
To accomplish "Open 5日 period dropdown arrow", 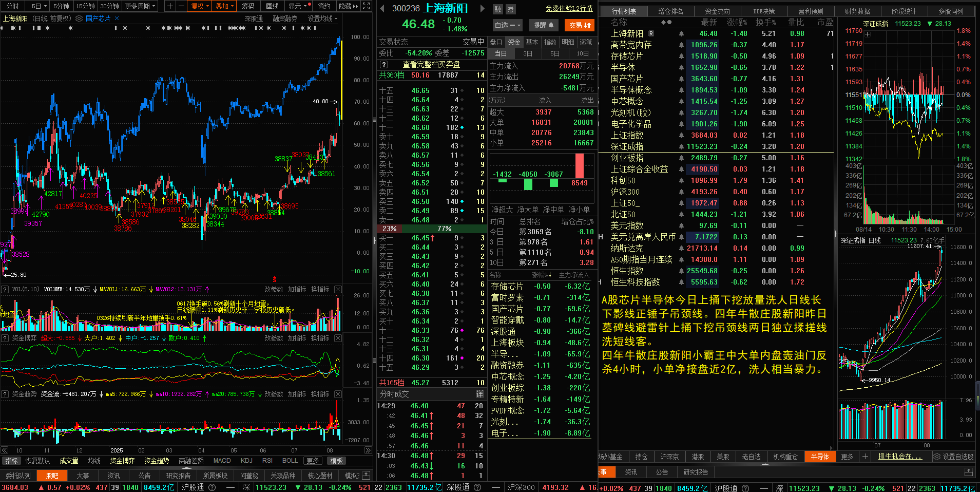I will 45,6.
